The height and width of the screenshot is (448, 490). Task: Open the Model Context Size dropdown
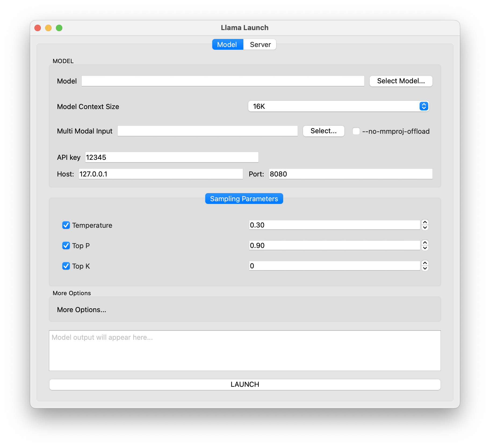[338, 106]
